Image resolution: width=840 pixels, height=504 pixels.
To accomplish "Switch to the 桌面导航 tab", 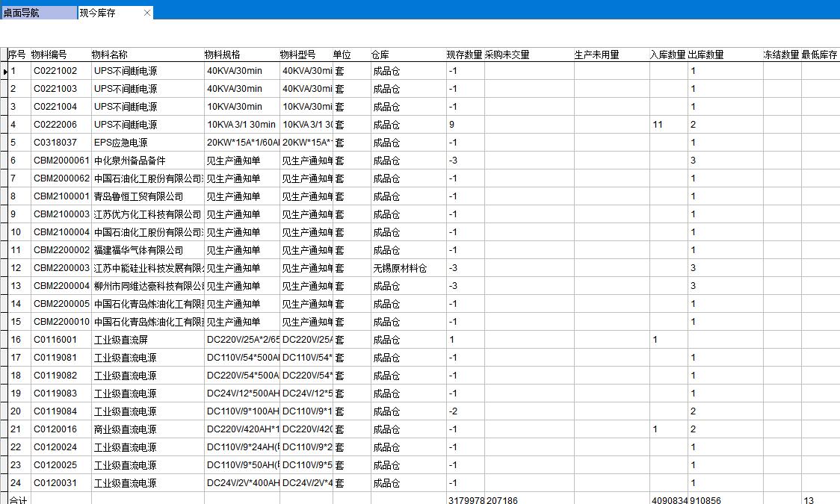I will (x=37, y=12).
